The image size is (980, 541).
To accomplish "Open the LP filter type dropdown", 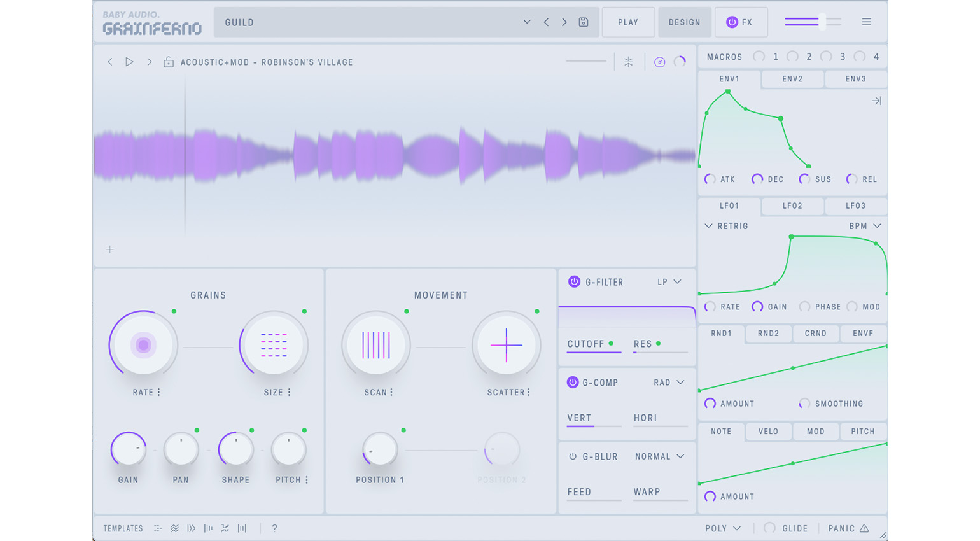I will pos(669,282).
